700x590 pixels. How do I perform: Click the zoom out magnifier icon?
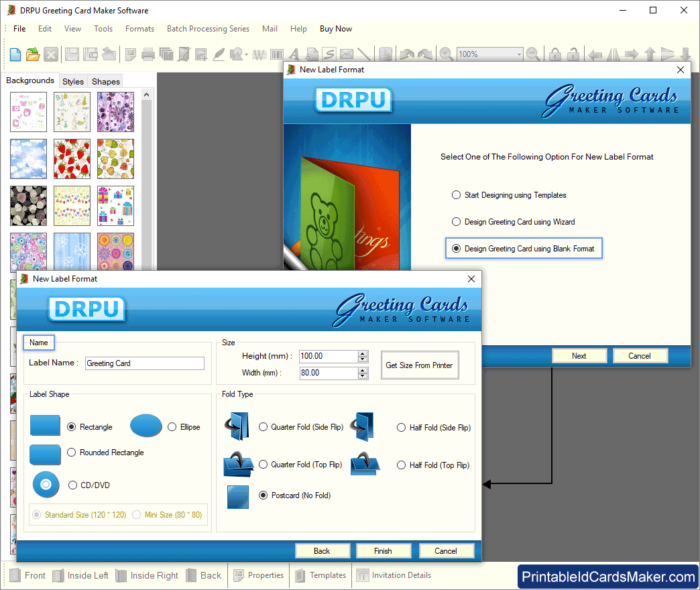click(532, 54)
